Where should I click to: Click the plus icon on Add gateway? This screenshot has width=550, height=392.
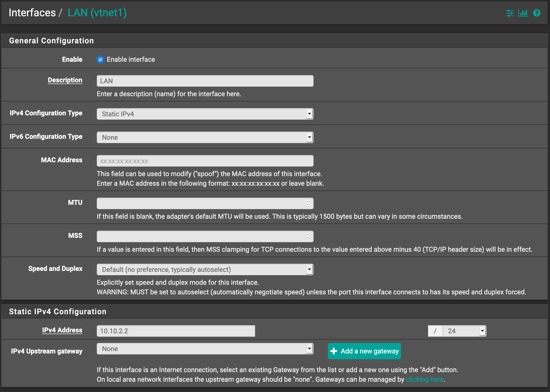click(x=334, y=351)
